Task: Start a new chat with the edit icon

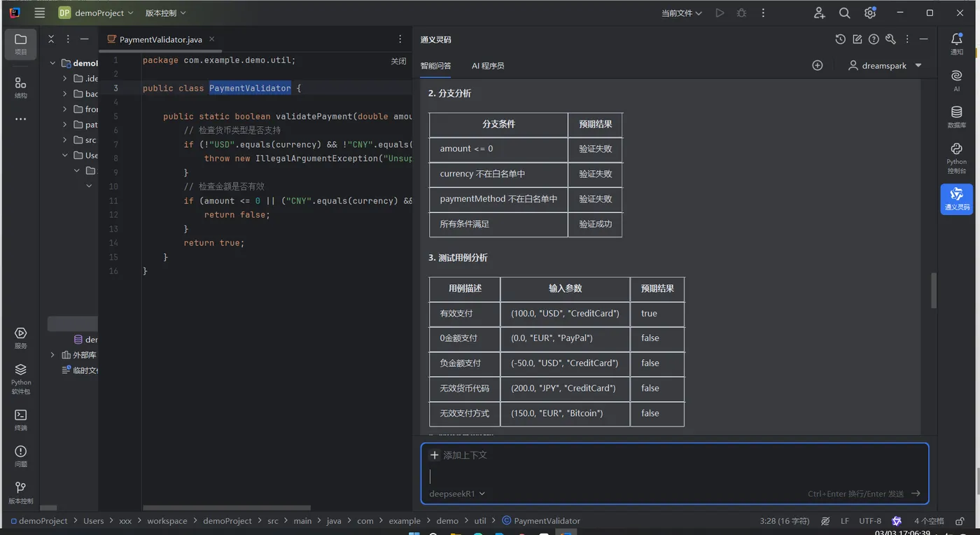Action: click(x=857, y=39)
